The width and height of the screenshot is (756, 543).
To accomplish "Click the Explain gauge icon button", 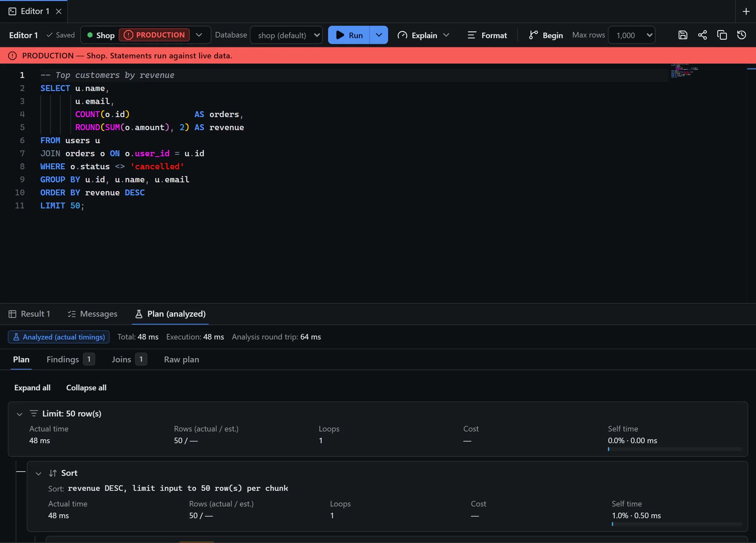I will pyautogui.click(x=417, y=35).
